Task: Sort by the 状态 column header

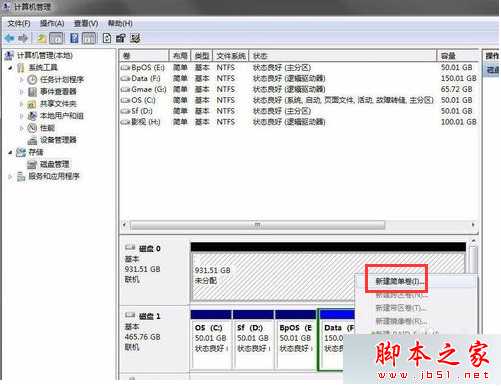Action: point(343,56)
